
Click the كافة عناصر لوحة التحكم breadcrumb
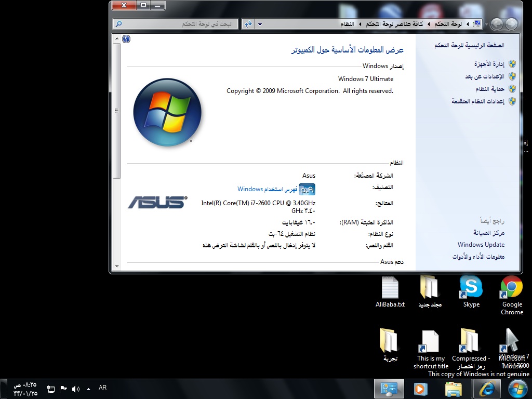point(394,24)
